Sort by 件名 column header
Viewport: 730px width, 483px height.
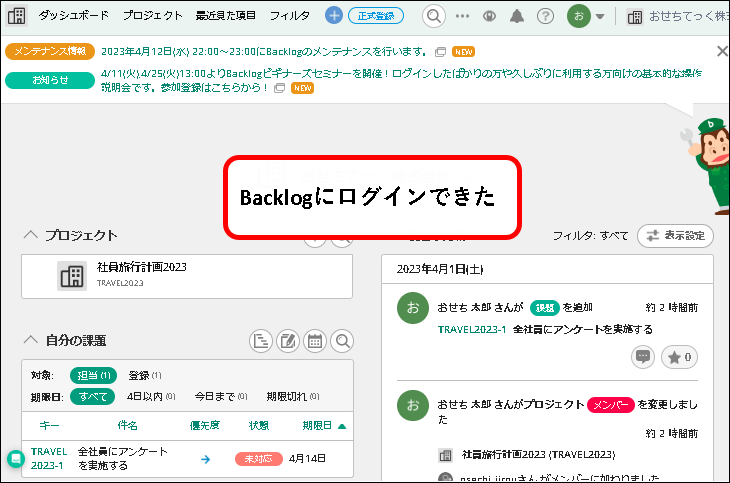click(x=127, y=425)
